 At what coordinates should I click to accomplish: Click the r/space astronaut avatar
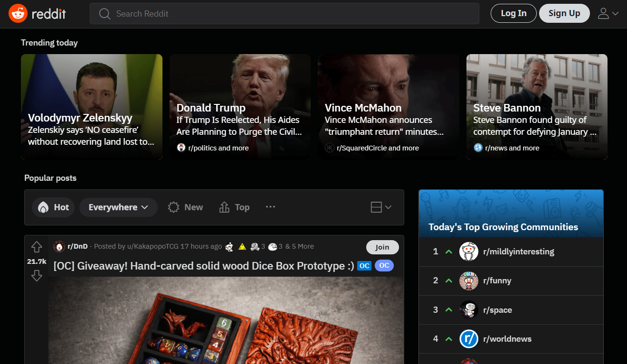click(469, 310)
